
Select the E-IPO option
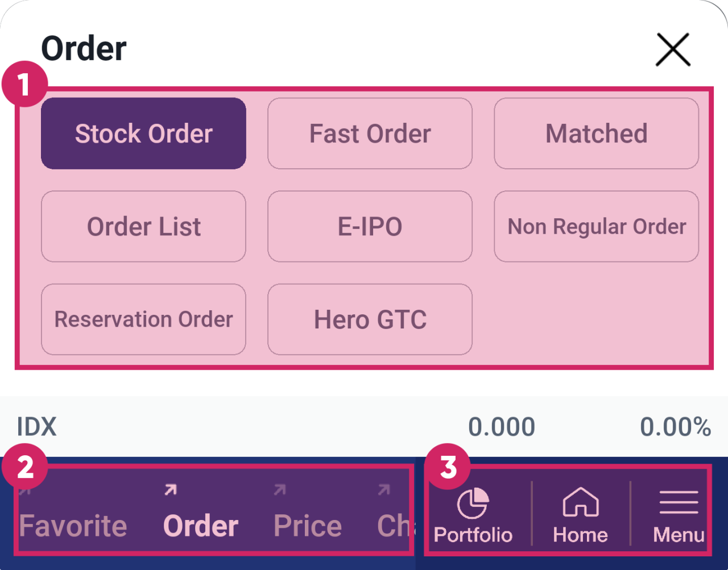(370, 227)
